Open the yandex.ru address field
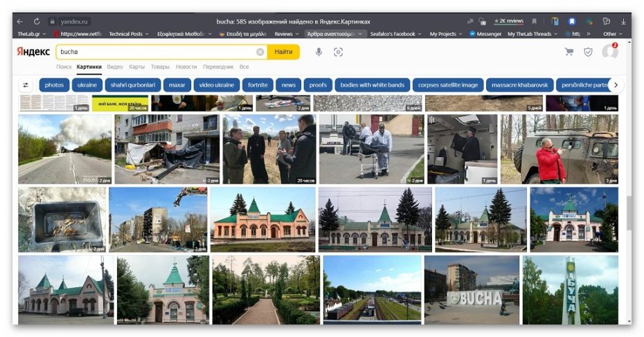This screenshot has height=337, width=644. 74,21
